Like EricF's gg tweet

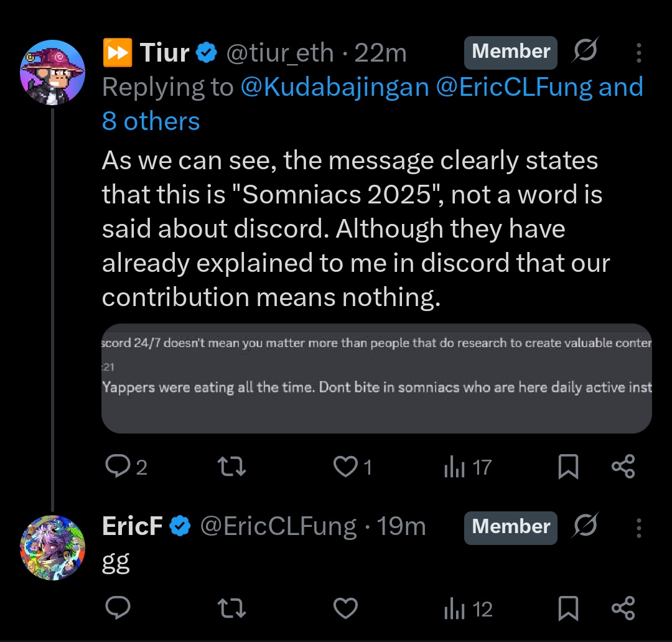pos(345,608)
